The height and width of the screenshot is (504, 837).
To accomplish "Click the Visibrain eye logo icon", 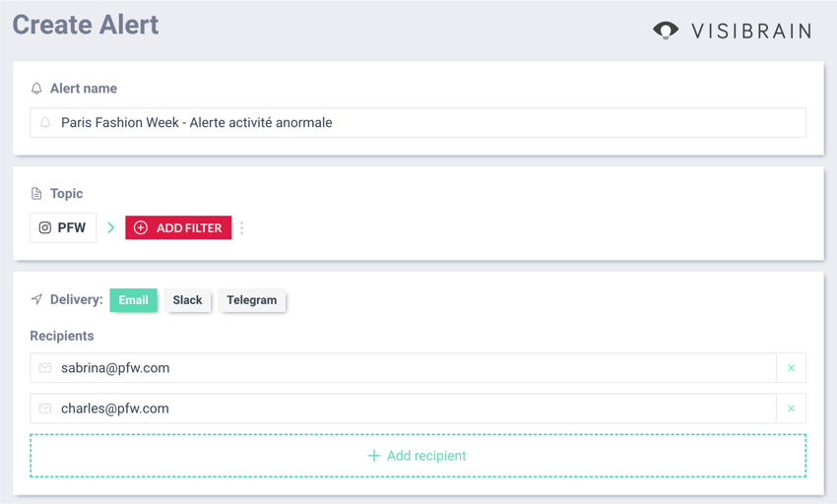I will coord(666,30).
